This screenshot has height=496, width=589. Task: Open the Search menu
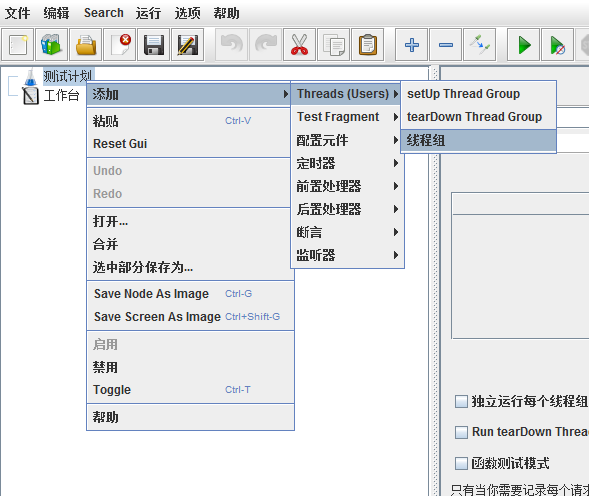[x=104, y=13]
